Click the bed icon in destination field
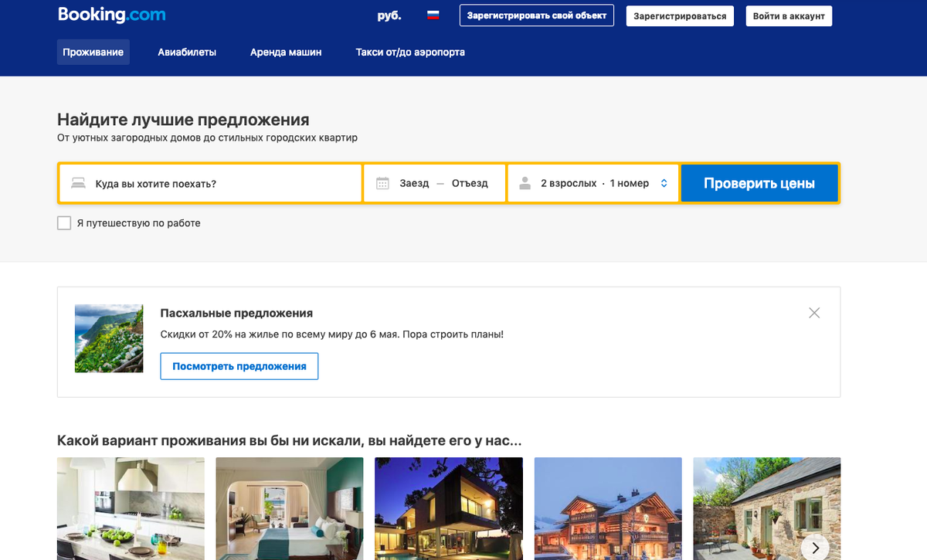The height and width of the screenshot is (560, 927). pyautogui.click(x=78, y=184)
